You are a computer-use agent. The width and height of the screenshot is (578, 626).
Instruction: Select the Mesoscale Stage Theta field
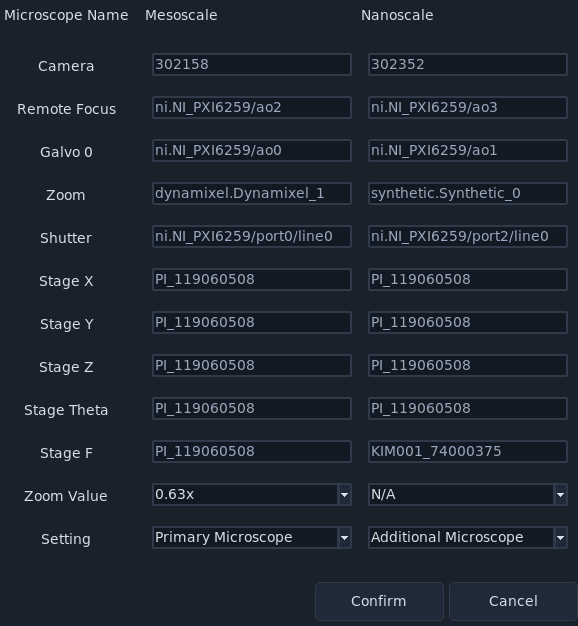coord(252,408)
